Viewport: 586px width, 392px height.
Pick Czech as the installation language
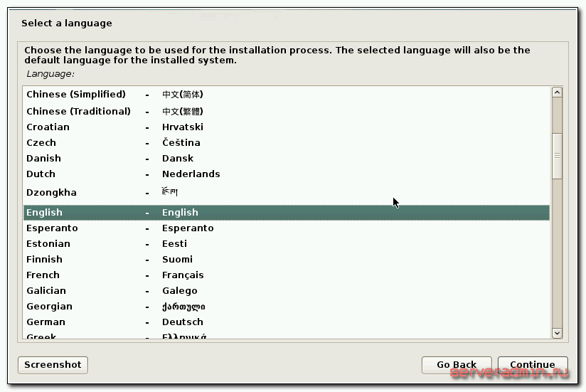41,143
